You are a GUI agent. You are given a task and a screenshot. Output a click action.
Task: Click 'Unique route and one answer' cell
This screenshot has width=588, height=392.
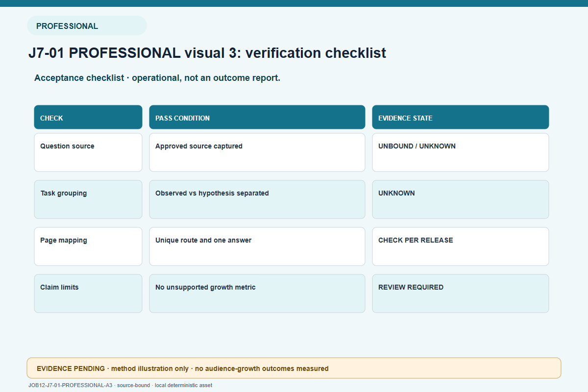(257, 246)
